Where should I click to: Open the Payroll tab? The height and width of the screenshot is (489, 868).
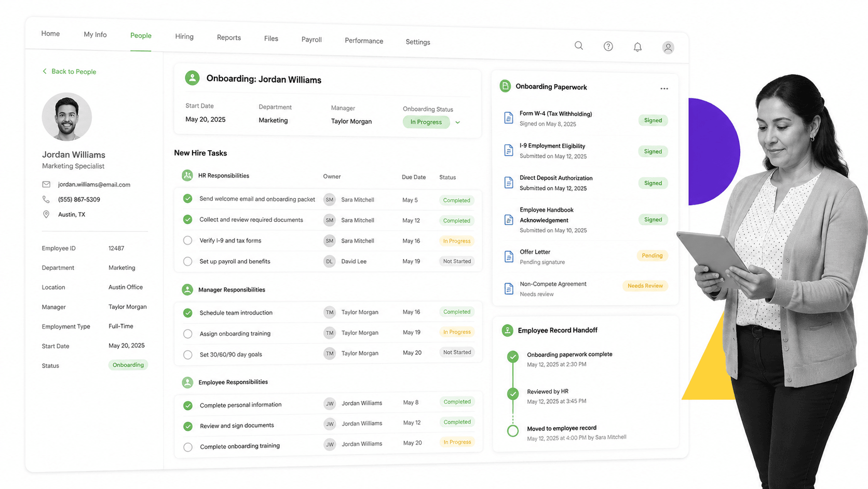tap(311, 39)
